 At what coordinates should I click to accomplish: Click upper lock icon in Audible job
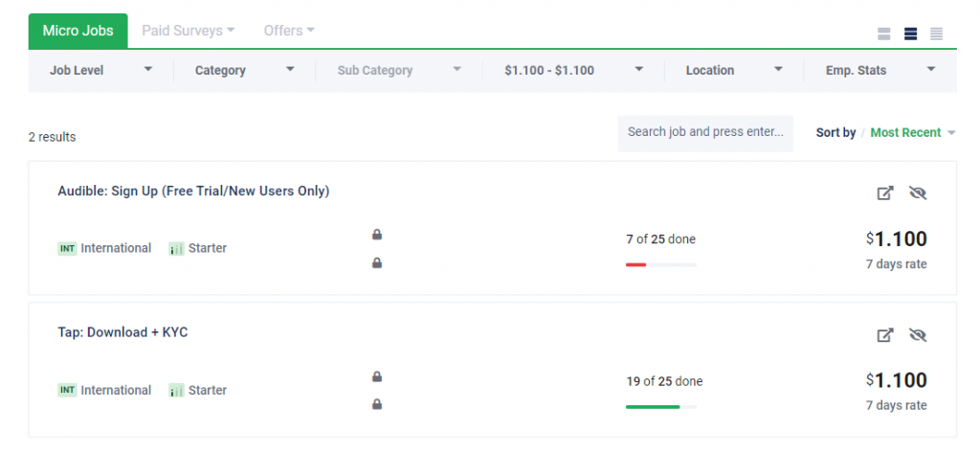377,235
